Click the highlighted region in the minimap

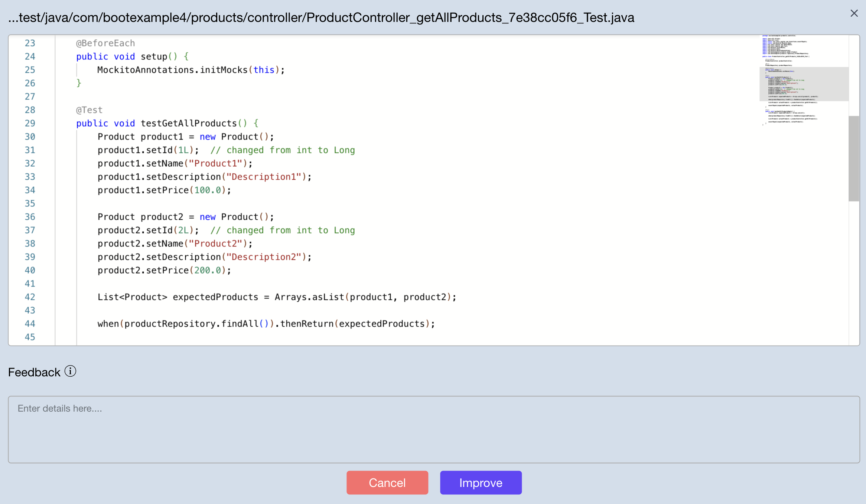pyautogui.click(x=804, y=85)
